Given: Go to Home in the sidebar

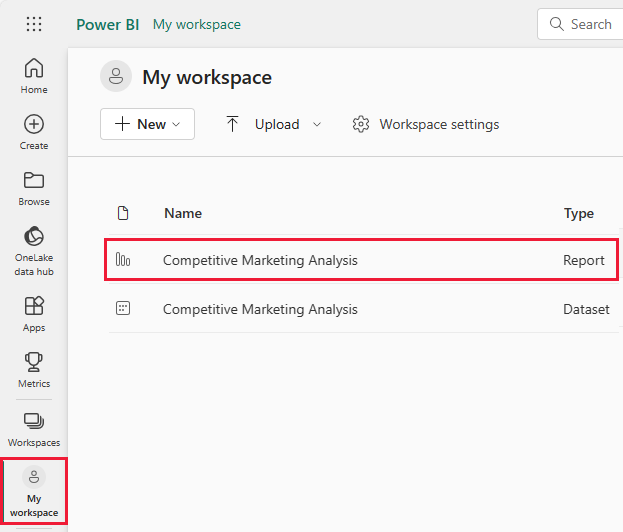Looking at the screenshot, I should (x=34, y=76).
